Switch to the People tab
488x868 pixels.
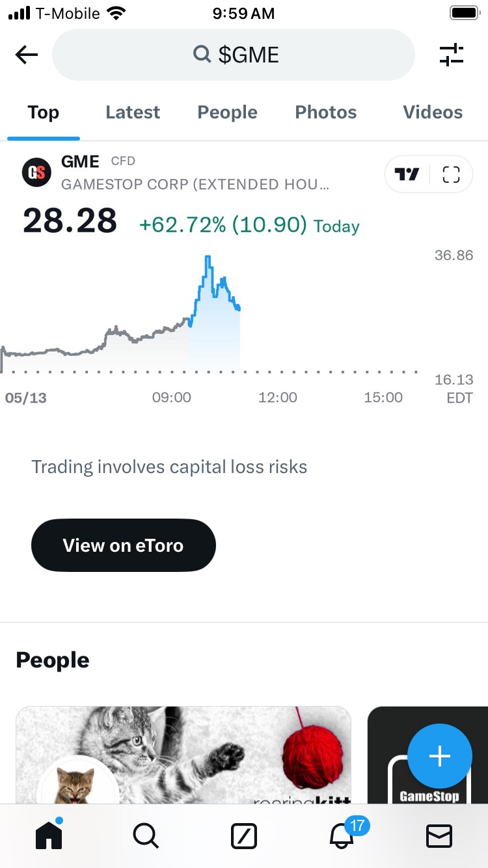pyautogui.click(x=227, y=113)
